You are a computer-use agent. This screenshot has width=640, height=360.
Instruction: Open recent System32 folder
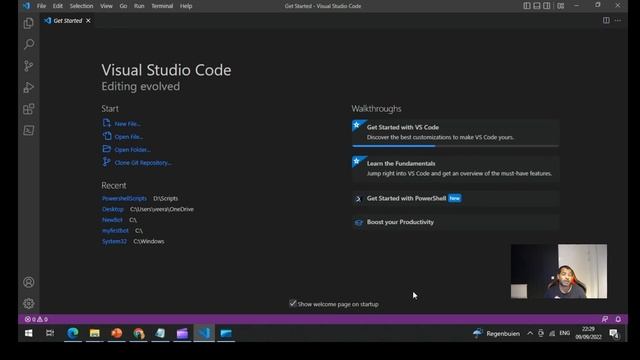pyautogui.click(x=114, y=241)
